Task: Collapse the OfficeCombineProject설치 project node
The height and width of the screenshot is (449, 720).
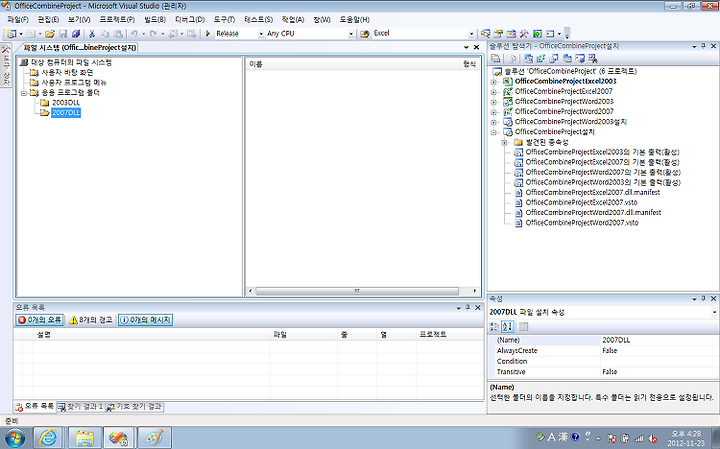Action: click(494, 132)
